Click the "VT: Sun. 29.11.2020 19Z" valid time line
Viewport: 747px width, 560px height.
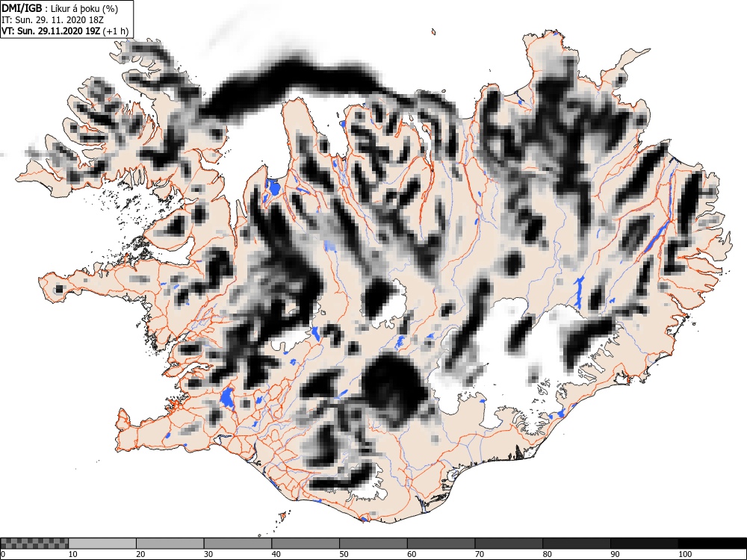[49, 32]
